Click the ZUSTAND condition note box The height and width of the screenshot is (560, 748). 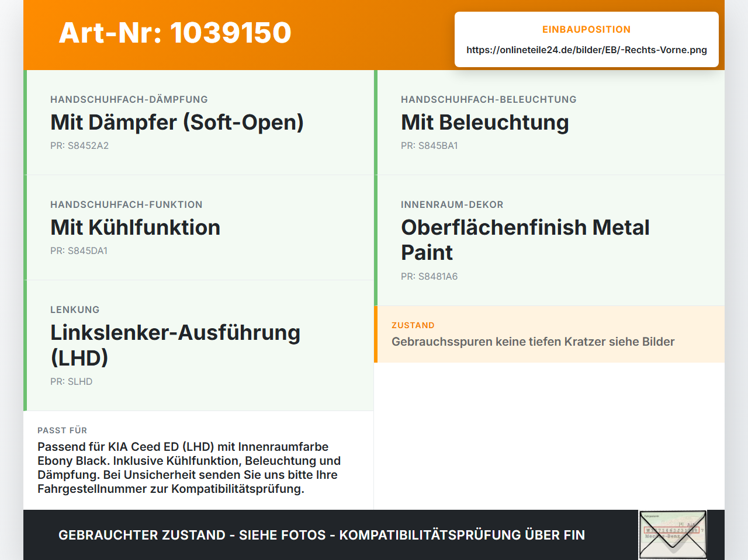(x=549, y=334)
